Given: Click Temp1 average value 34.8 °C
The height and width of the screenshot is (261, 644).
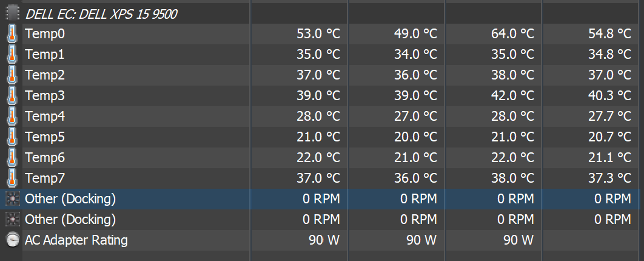Looking at the screenshot, I should click(609, 54).
